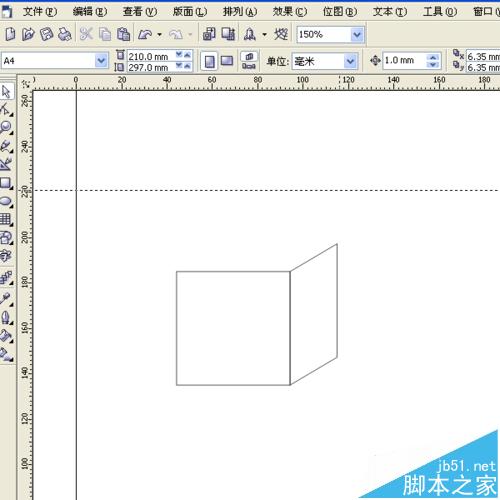Select the Shape tool in toolbox
Image resolution: width=500 pixels, height=500 pixels.
[x=6, y=109]
